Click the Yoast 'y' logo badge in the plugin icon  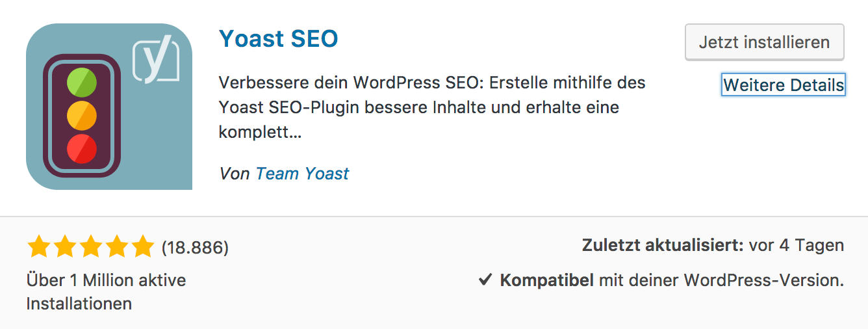pyautogui.click(x=156, y=61)
